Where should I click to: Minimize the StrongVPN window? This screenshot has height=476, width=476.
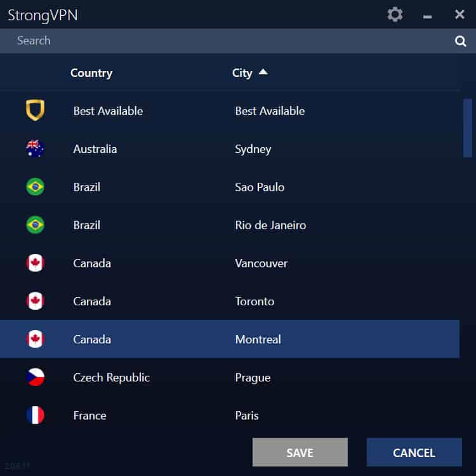click(427, 17)
